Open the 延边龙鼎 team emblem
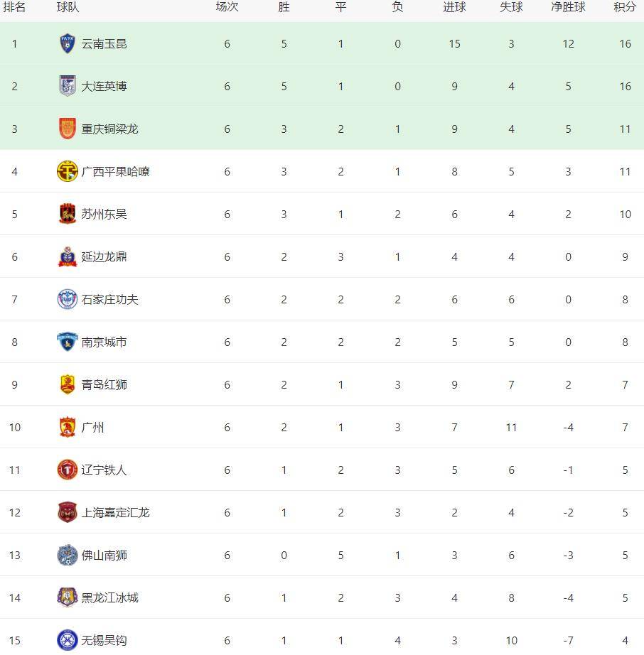The height and width of the screenshot is (655, 644). pos(68,256)
